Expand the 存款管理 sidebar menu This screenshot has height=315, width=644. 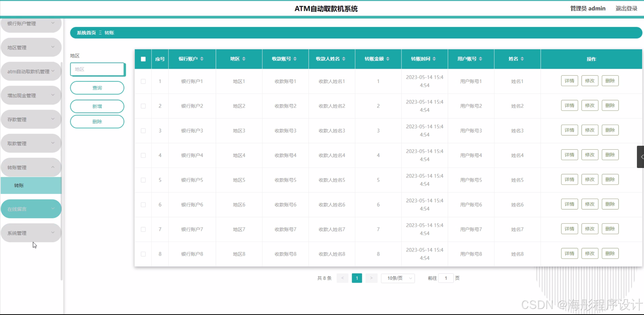pos(31,119)
